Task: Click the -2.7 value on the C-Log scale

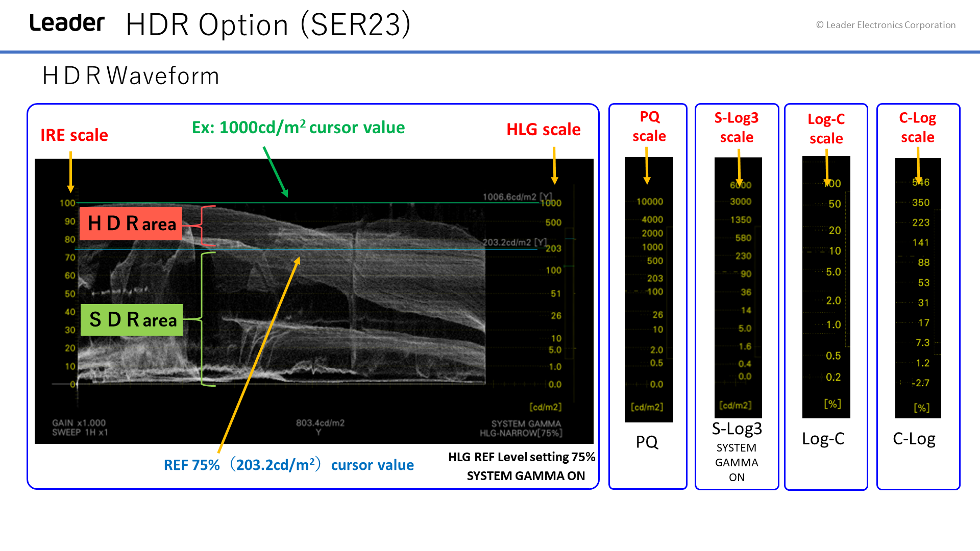Action: tap(920, 383)
